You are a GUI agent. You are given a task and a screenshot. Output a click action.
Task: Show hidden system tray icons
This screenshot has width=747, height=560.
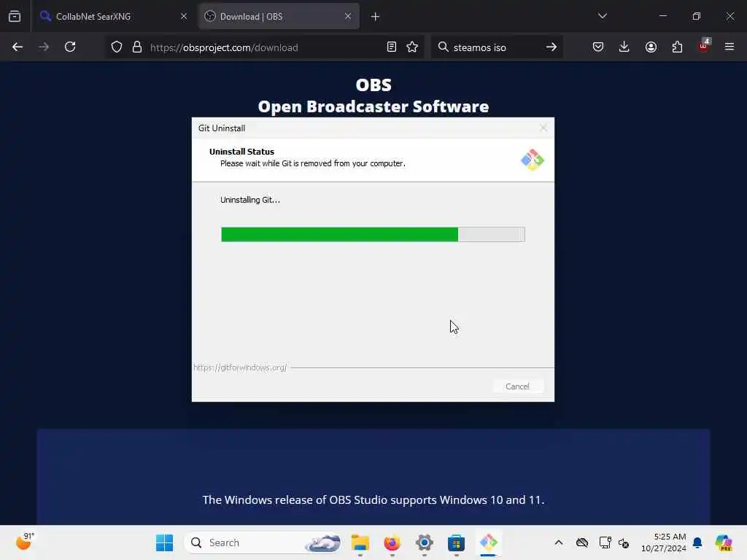(x=559, y=542)
